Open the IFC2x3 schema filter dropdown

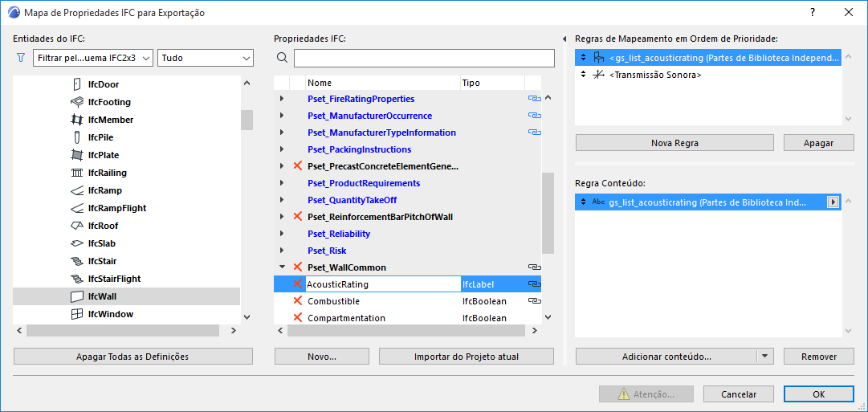tap(94, 58)
